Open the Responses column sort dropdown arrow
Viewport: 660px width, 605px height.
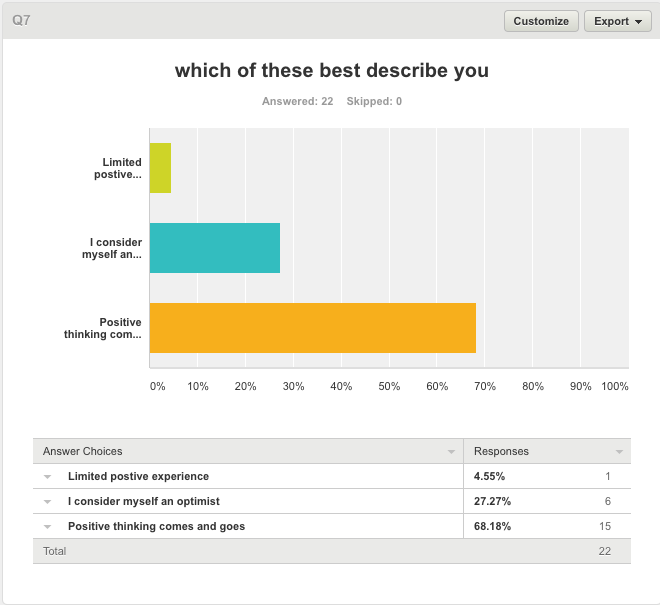619,452
